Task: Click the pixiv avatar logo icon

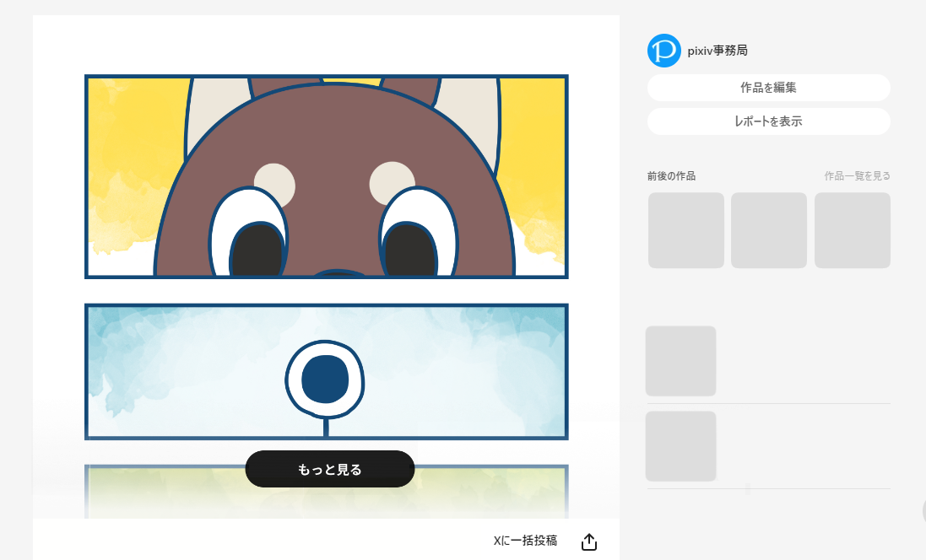Action: (663, 51)
